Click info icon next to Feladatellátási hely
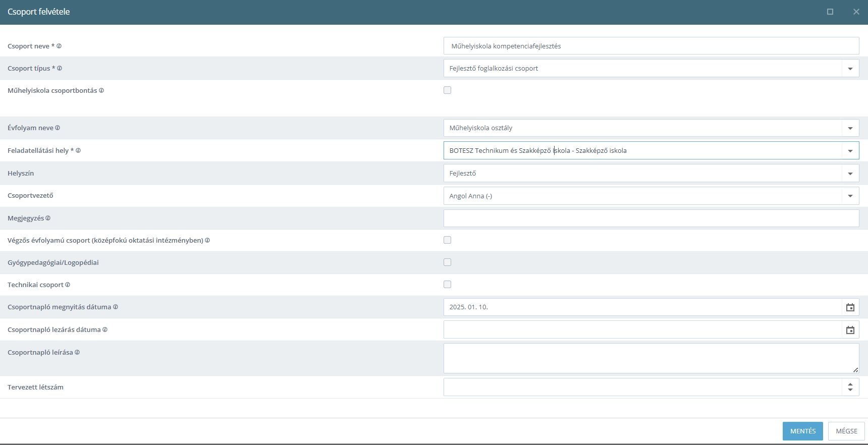The height and width of the screenshot is (445, 868). coord(78,150)
